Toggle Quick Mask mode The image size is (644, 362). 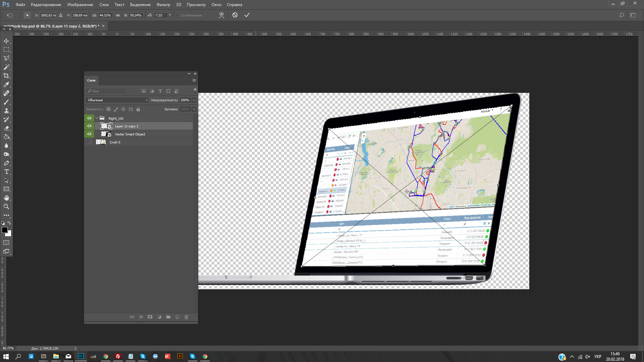6,242
